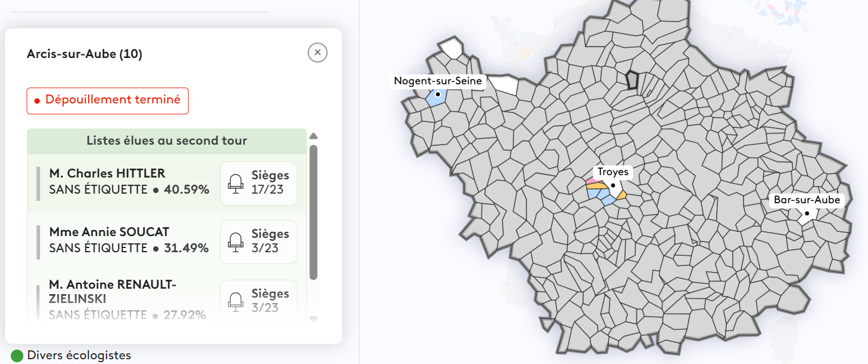Select the pink commune next to Troyes
Screen dimensions: 868x364
(x=591, y=180)
